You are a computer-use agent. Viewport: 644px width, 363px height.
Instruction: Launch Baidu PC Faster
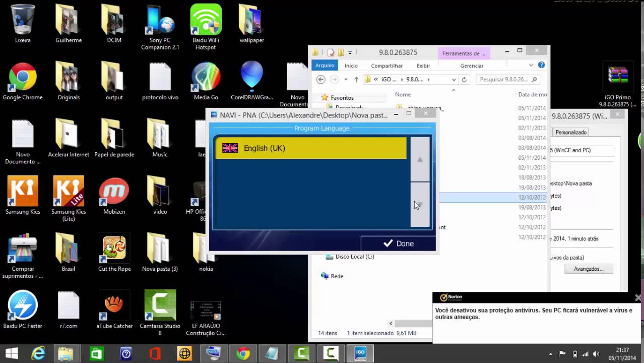(x=23, y=309)
